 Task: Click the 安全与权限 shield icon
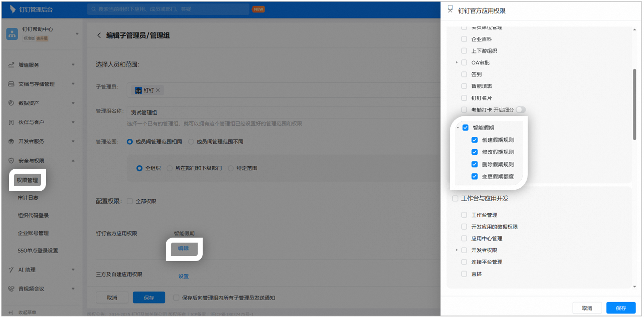click(11, 161)
